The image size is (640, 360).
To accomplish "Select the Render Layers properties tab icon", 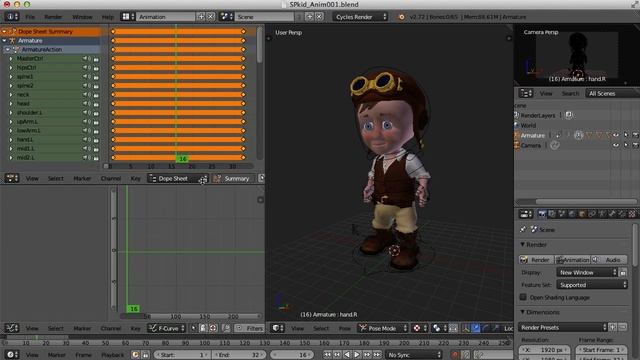I will tap(552, 214).
